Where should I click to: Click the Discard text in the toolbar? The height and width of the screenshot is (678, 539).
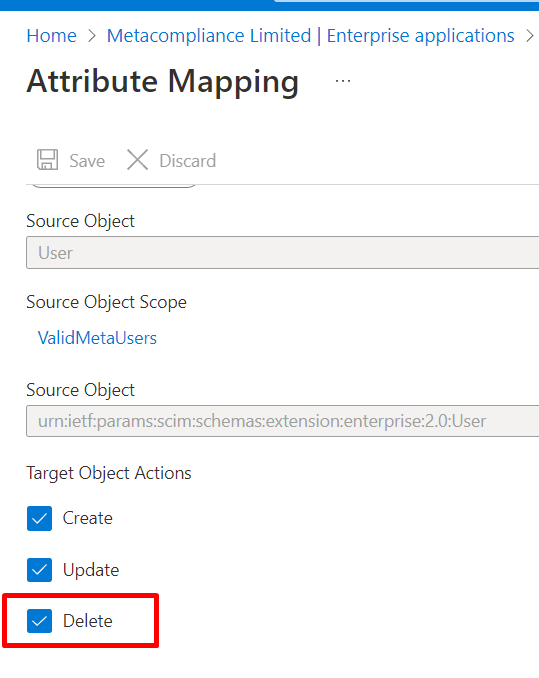point(188,161)
